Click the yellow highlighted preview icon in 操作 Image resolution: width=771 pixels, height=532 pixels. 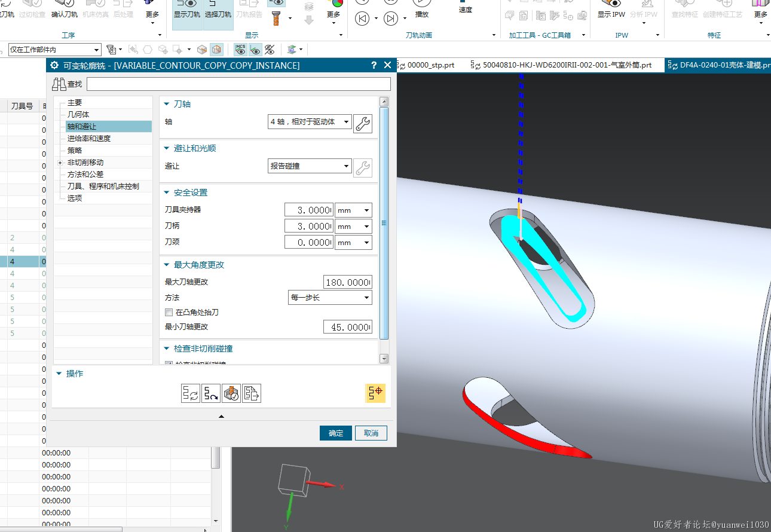coord(376,393)
